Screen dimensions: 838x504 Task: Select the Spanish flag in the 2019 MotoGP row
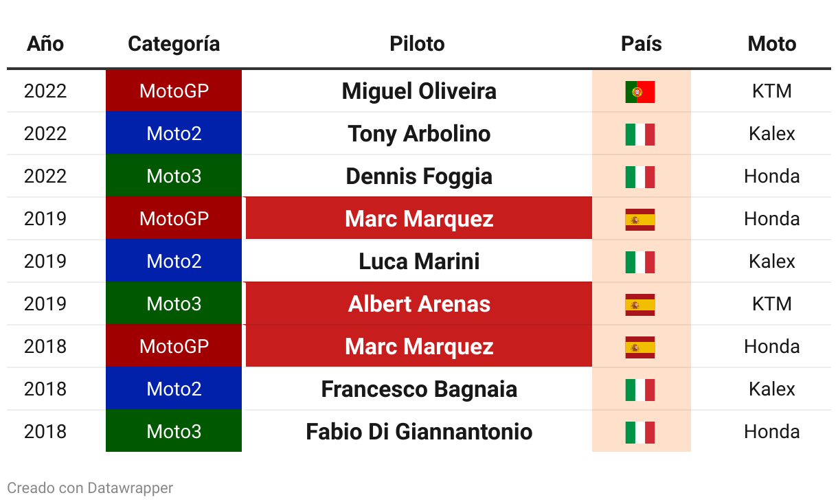(x=640, y=219)
